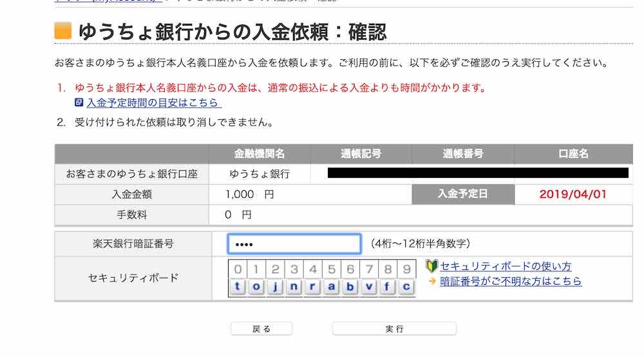Focus the 楽天銀行暗証番号 password field
644x357 pixels.
coord(294,244)
